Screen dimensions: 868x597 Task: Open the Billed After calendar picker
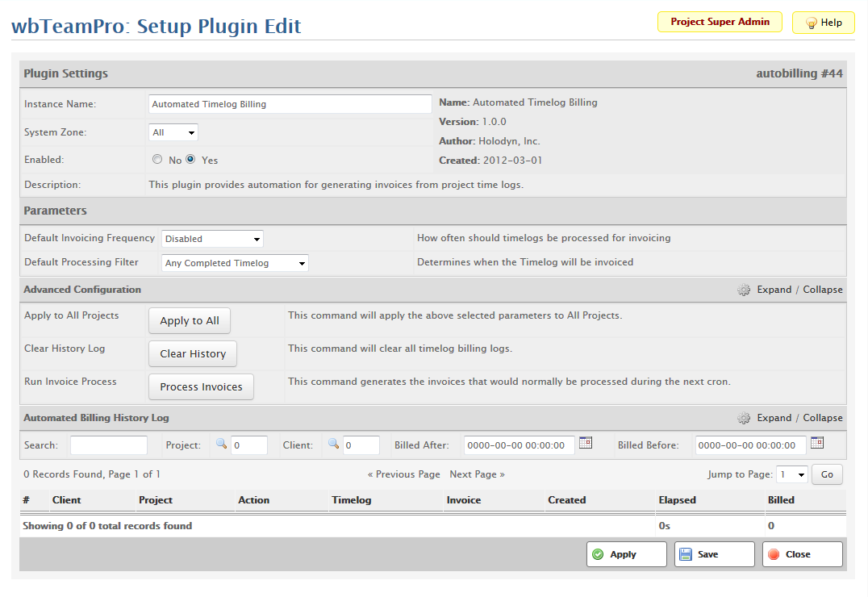(x=586, y=443)
